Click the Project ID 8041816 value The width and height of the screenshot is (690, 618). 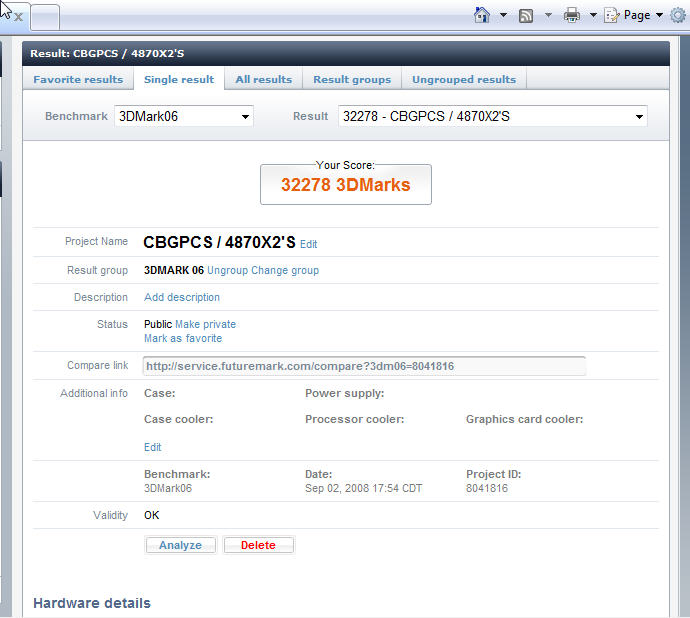pos(487,488)
